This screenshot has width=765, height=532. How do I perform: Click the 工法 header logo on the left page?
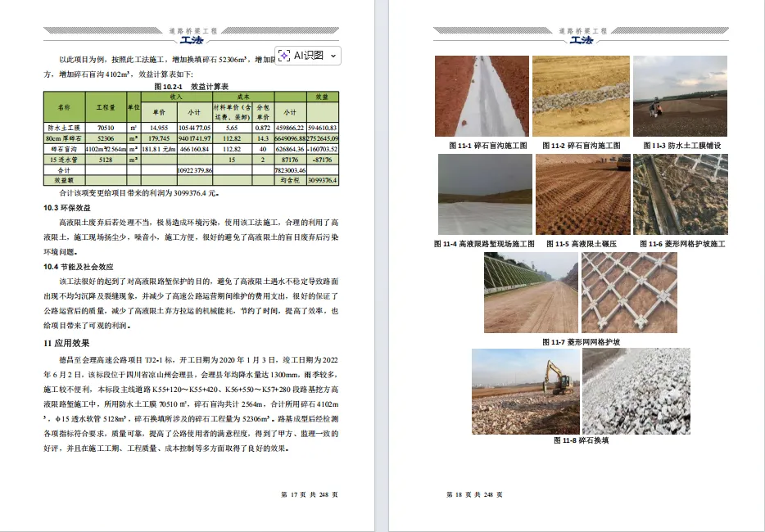192,40
